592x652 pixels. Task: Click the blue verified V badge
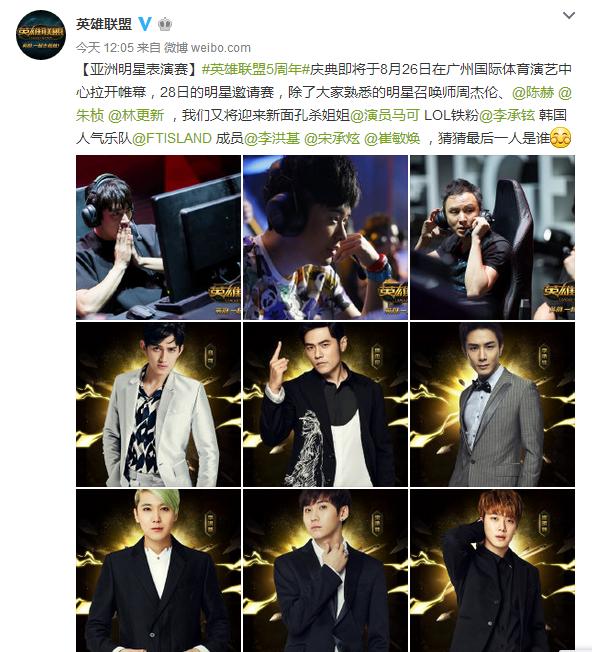[145, 24]
